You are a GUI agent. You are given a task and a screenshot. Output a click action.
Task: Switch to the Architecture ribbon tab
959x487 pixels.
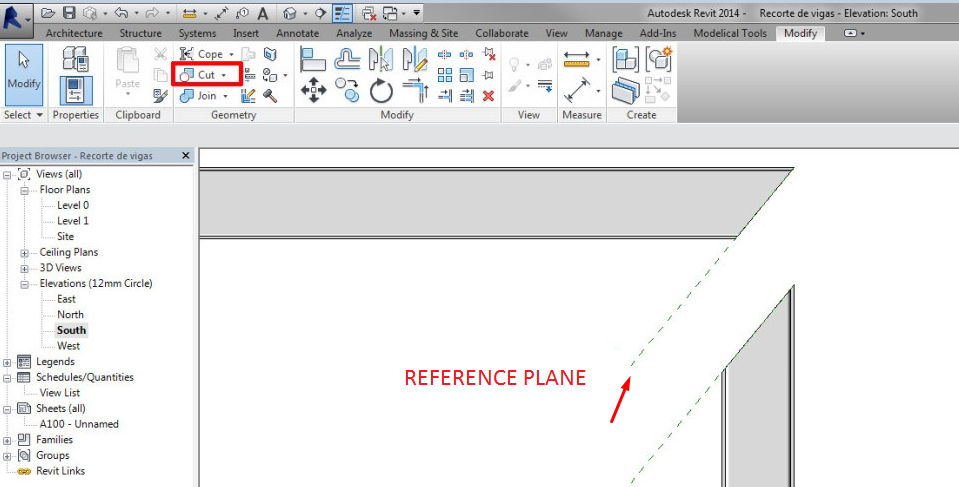(74, 33)
